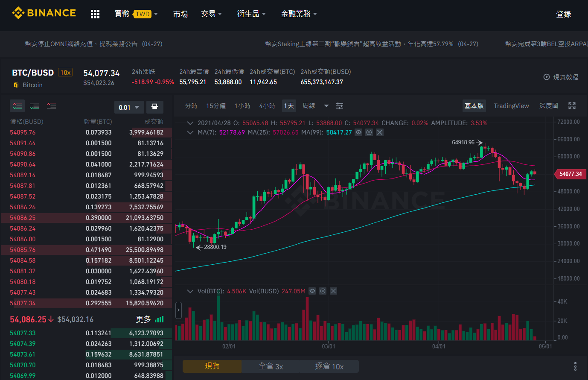Open the apps grid menu icon
Screen dimensions: 588x380
click(95, 14)
